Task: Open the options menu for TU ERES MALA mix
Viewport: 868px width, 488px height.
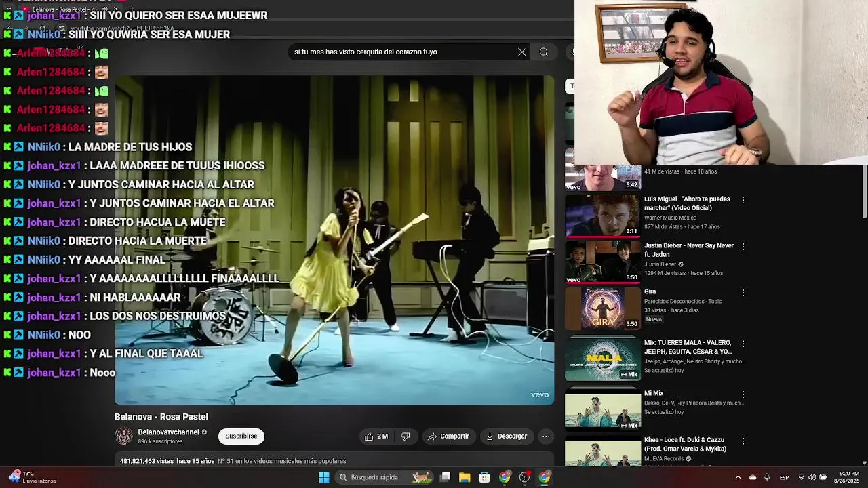Action: (743, 344)
